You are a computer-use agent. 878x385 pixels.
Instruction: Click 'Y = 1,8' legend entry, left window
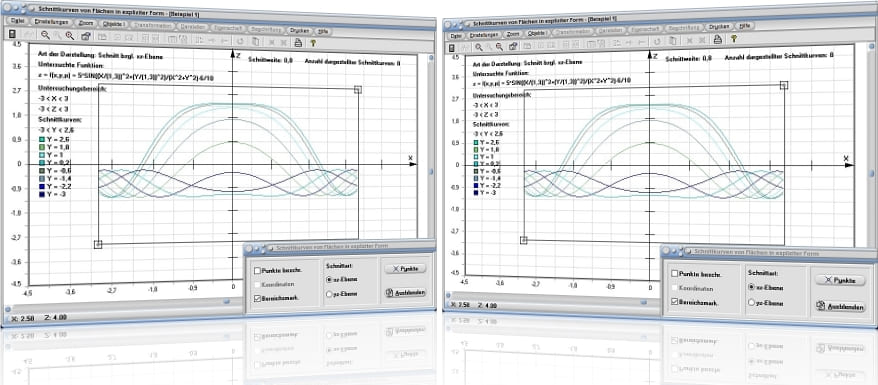coord(55,147)
